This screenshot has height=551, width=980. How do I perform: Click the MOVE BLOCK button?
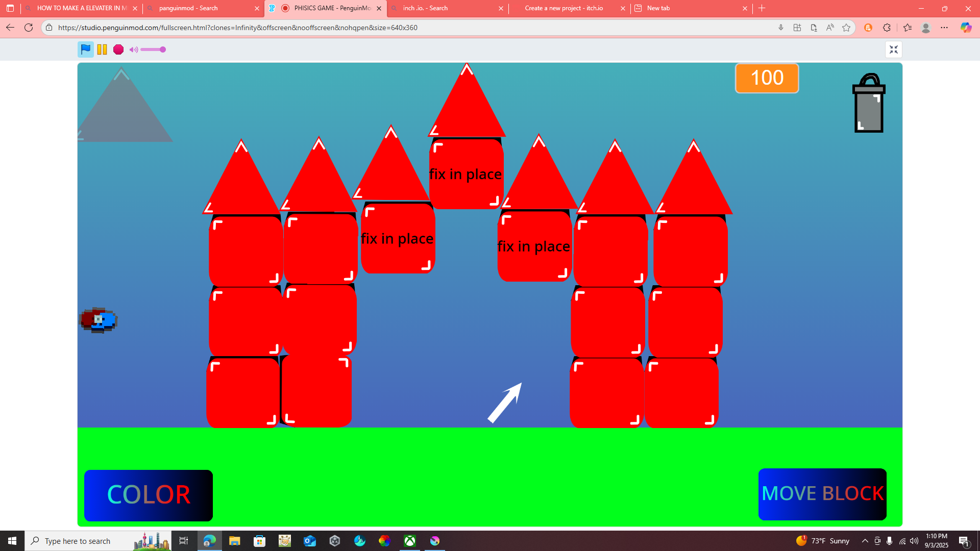[x=822, y=494]
